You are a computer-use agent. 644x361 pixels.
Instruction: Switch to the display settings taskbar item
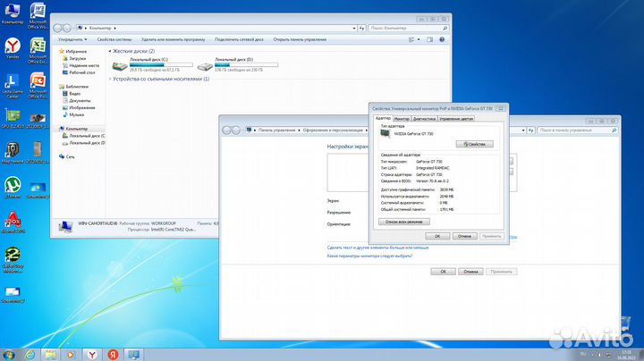tap(134, 355)
